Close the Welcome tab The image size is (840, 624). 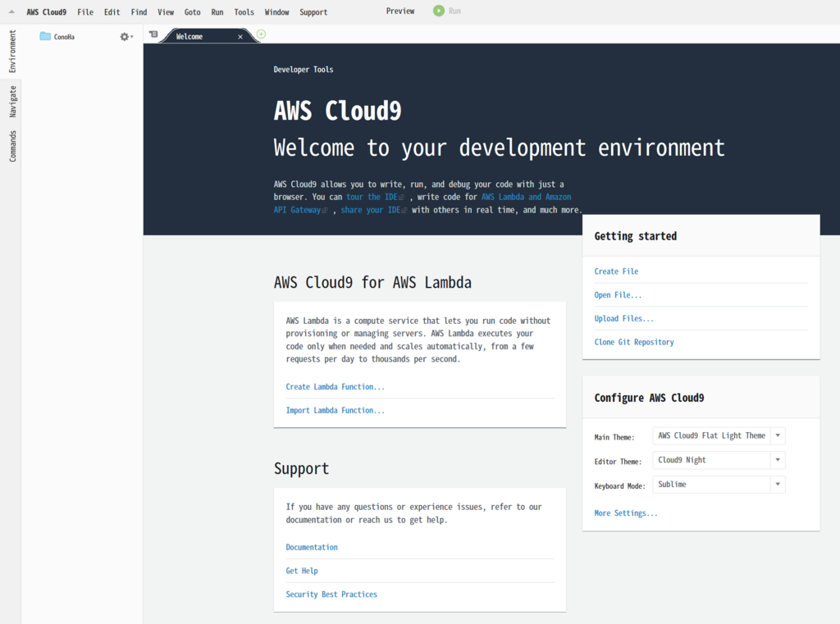pos(240,36)
